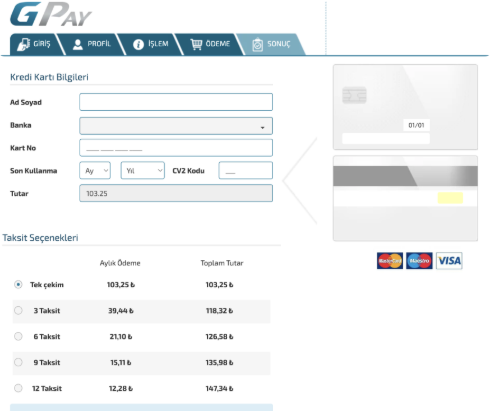Click the Ad Soyad input field
Image resolution: width=491 pixels, height=411 pixels.
pos(176,102)
